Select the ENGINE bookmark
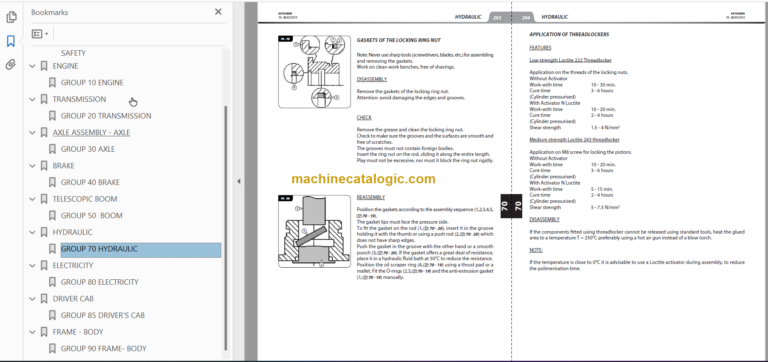The width and height of the screenshot is (768, 362). (x=65, y=66)
